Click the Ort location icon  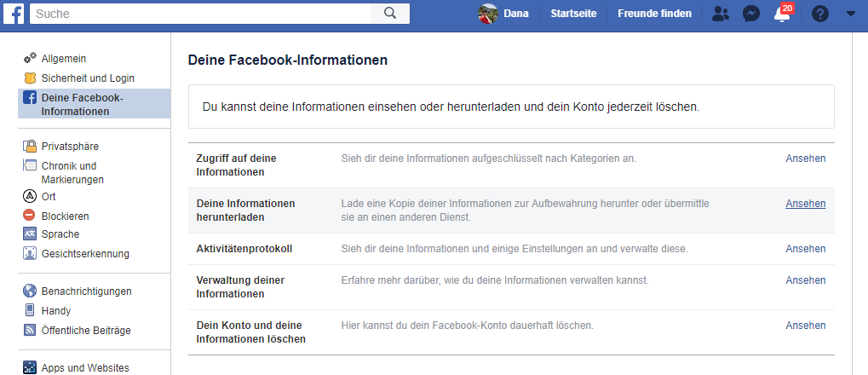click(29, 197)
